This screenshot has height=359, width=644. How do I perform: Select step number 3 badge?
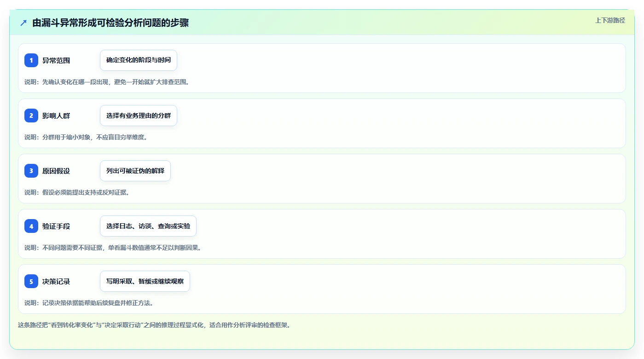31,171
